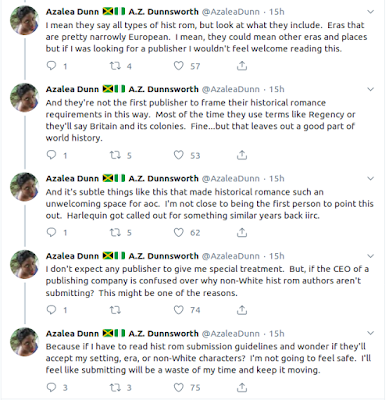The width and height of the screenshot is (389, 400).
Task: Retweet the CEO tweet with no retweets
Action: click(115, 310)
